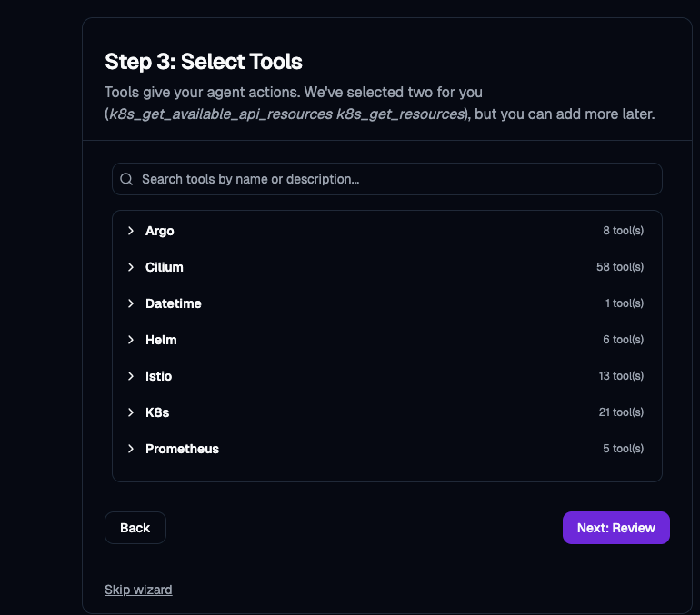Toggle the chevron next to Datetime
The height and width of the screenshot is (615, 700).
[x=131, y=303]
